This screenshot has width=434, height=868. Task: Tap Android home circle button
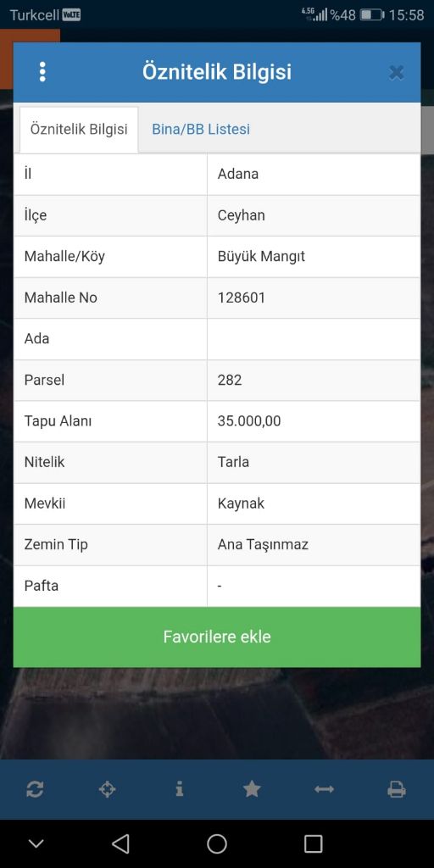click(x=217, y=843)
